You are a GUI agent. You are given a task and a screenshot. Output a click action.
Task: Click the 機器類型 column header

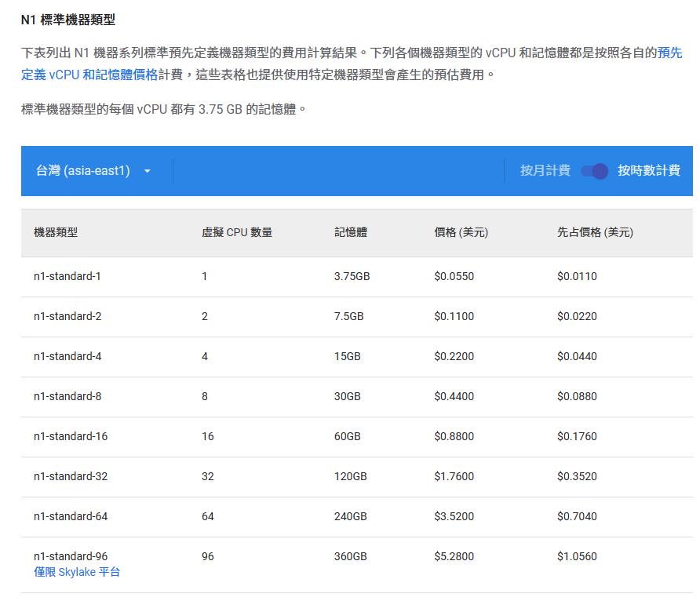coord(56,232)
